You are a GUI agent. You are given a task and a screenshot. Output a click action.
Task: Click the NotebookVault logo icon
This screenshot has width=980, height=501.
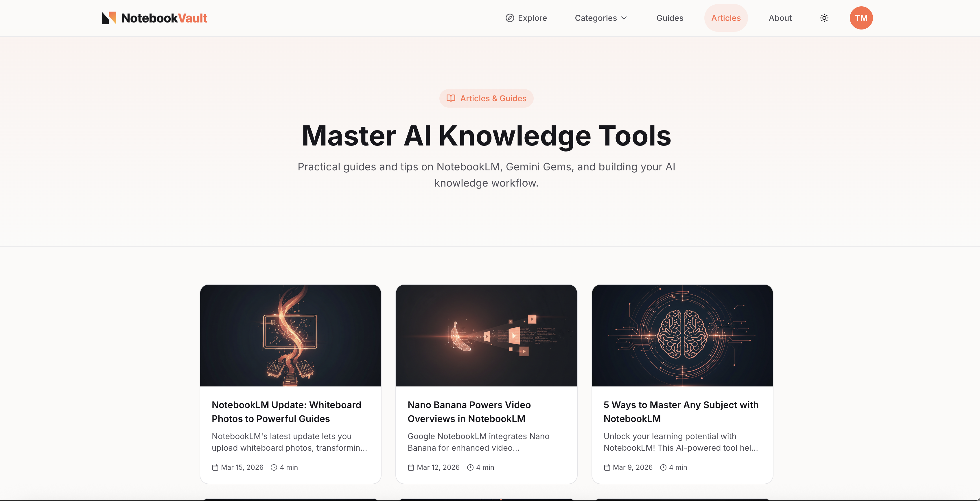(109, 18)
